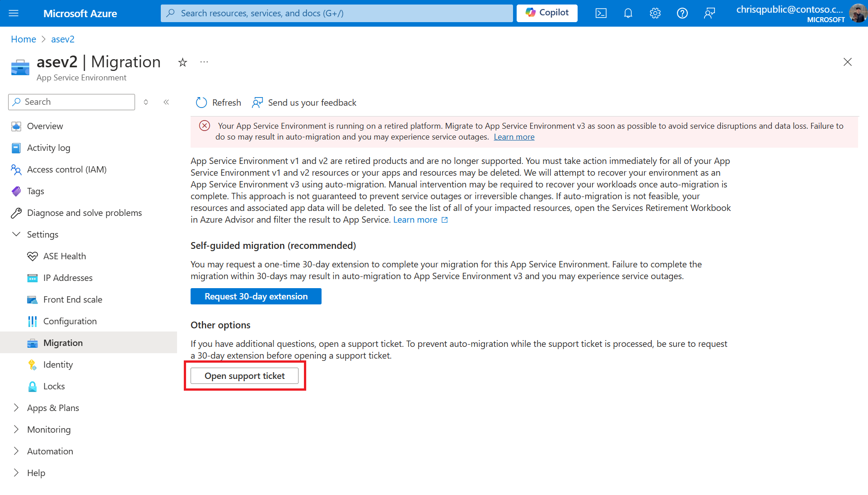This screenshot has width=868, height=495.
Task: Click the Identity icon in sidebar
Action: tap(32, 364)
